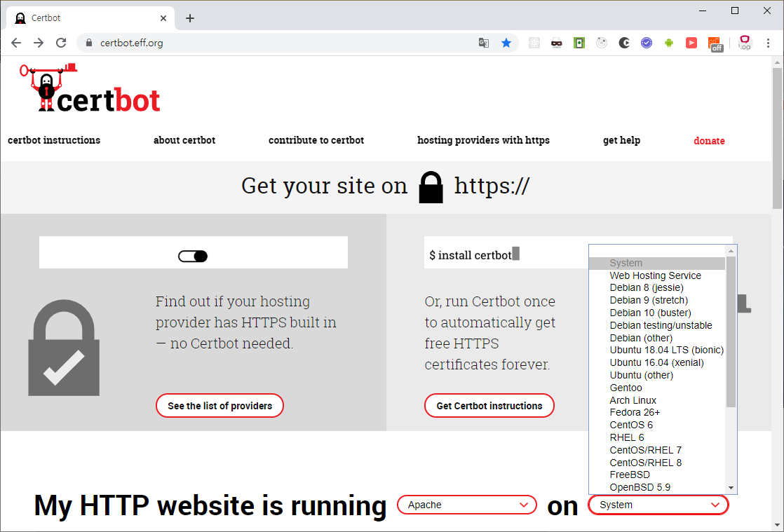Open contribute to certbot menu item

coord(316,140)
